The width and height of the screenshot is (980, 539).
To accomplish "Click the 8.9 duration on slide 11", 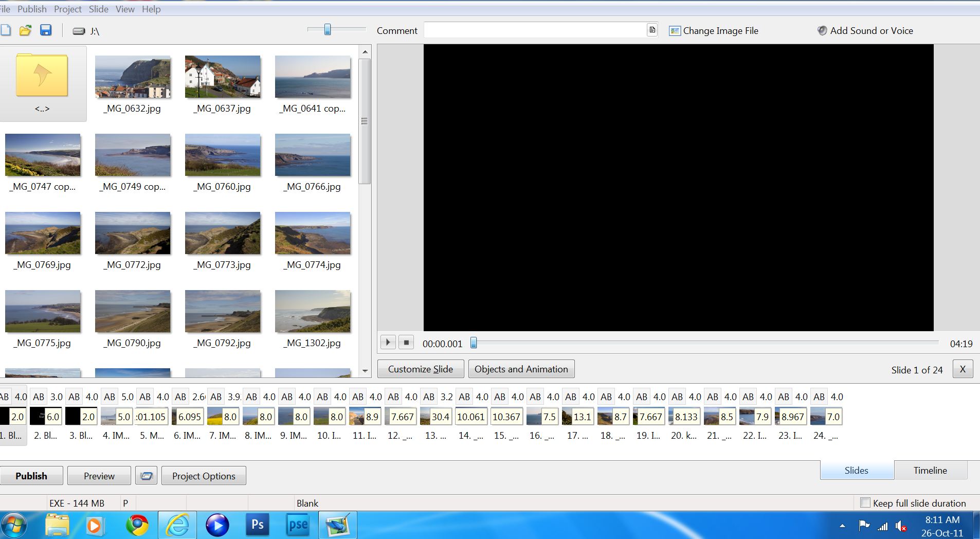I will click(x=372, y=417).
